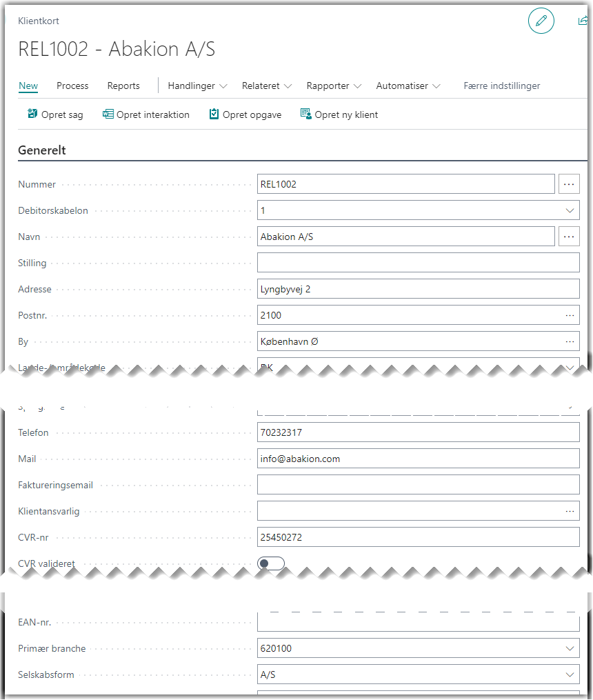Click the Telefon input field
Screen dimensions: 593x700
point(418,432)
